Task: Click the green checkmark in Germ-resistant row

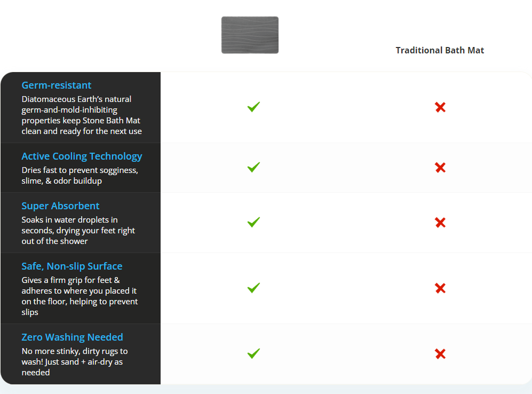Action: coord(253,107)
